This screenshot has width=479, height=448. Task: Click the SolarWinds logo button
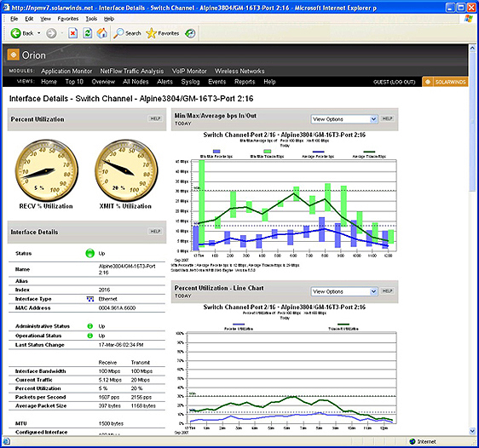click(445, 82)
